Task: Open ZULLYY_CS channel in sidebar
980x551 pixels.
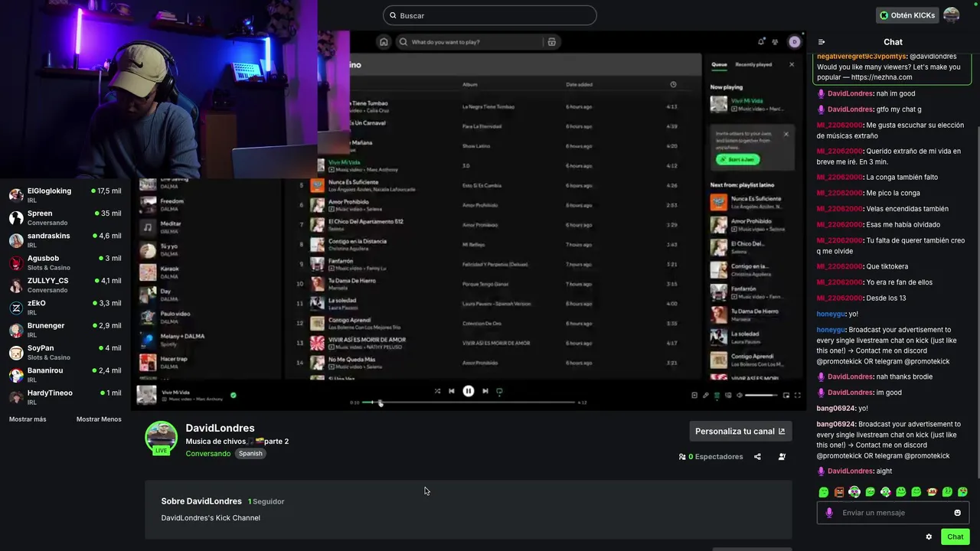Action: [65, 285]
